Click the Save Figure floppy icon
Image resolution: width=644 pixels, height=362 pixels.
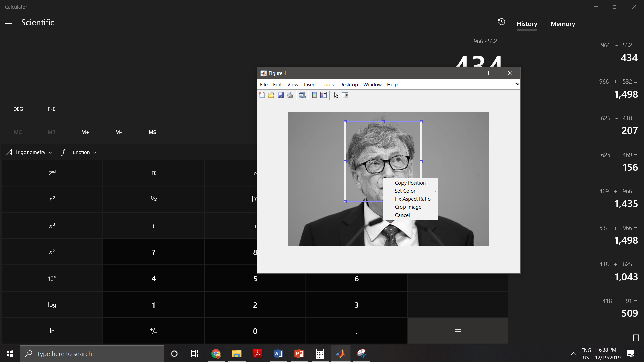click(x=281, y=95)
